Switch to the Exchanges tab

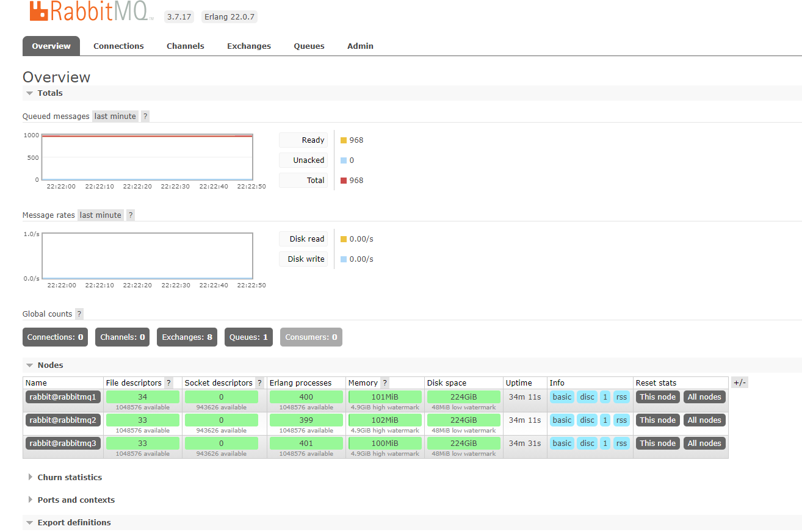[x=249, y=46]
